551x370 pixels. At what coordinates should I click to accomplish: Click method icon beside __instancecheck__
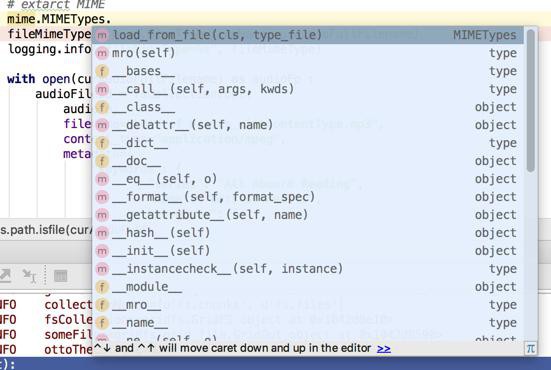pyautogui.click(x=102, y=269)
